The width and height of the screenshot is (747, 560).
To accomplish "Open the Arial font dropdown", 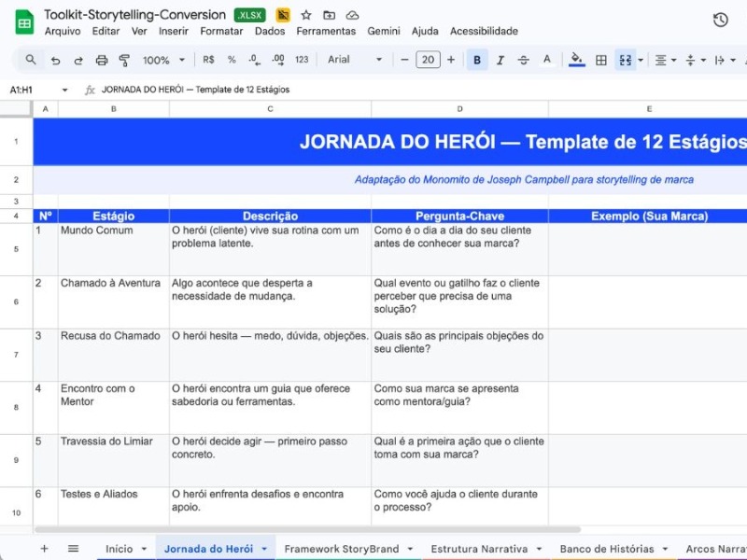I will 350,59.
